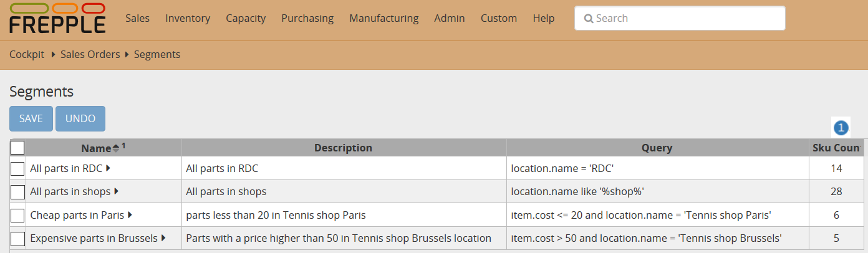Toggle the select-all header checkbox
The height and width of the screenshot is (253, 868).
(17, 148)
